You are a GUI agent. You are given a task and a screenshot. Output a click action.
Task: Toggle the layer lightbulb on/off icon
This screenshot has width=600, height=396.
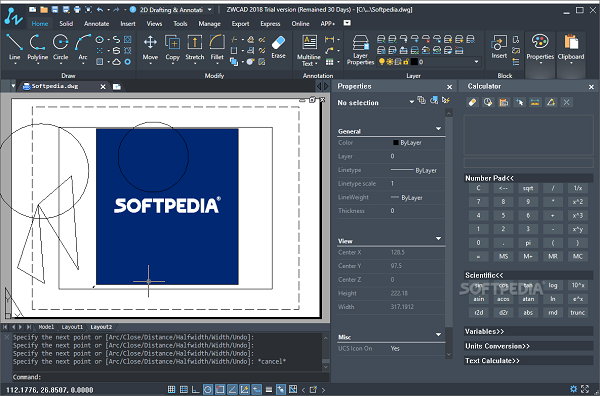(382, 62)
